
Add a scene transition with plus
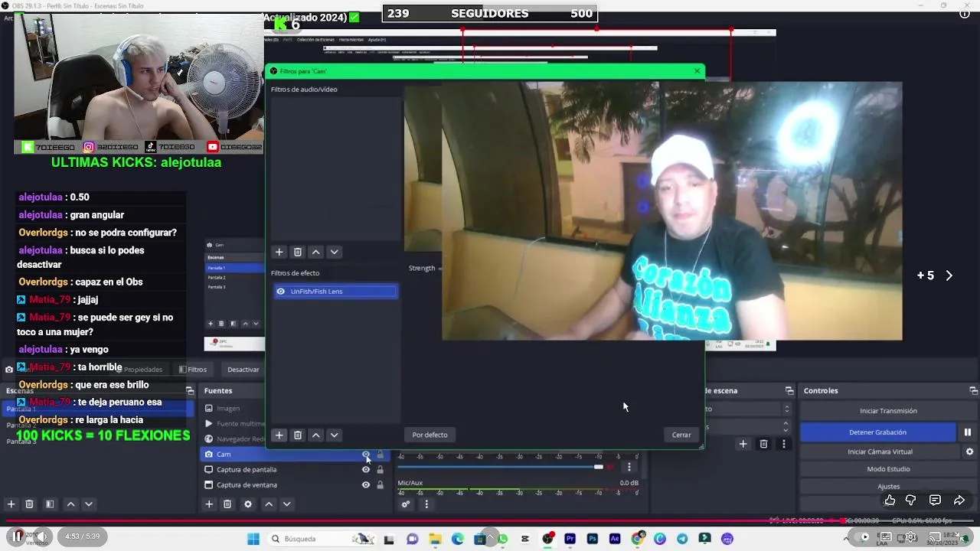click(x=743, y=444)
